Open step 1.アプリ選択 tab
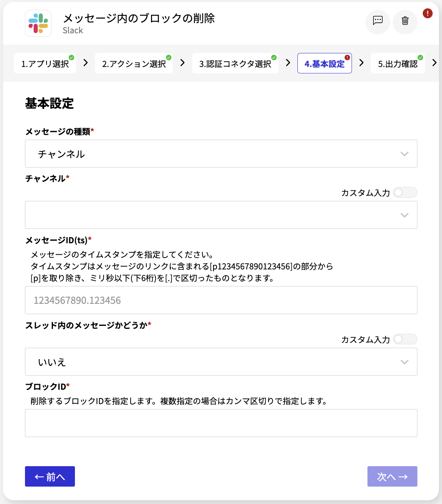This screenshot has height=504, width=442. pyautogui.click(x=45, y=64)
